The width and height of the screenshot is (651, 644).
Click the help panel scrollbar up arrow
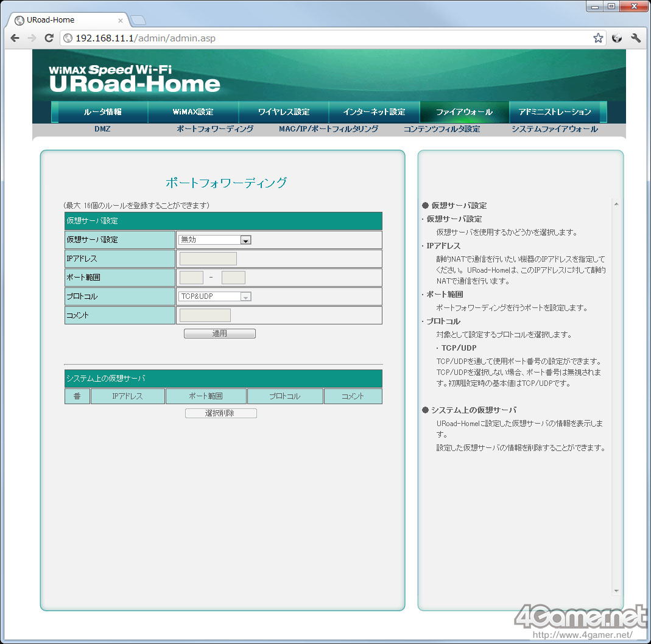616,204
